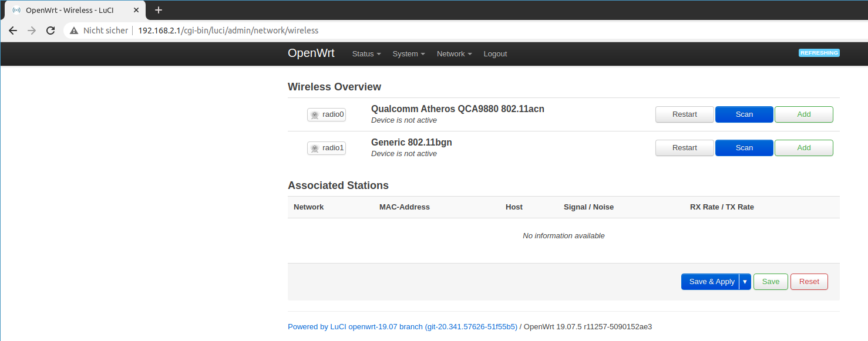This screenshot has width=868, height=341.
Task: Click the Signal / Noise column header
Action: point(588,207)
